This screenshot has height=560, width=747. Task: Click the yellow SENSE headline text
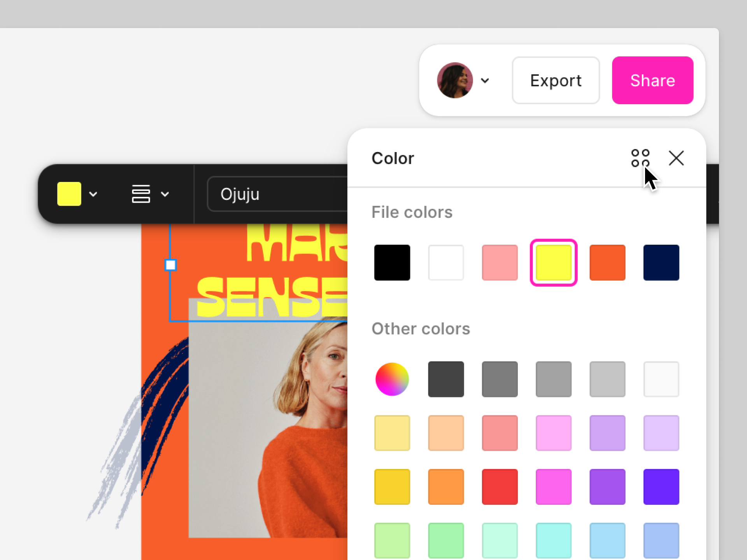[x=272, y=297]
